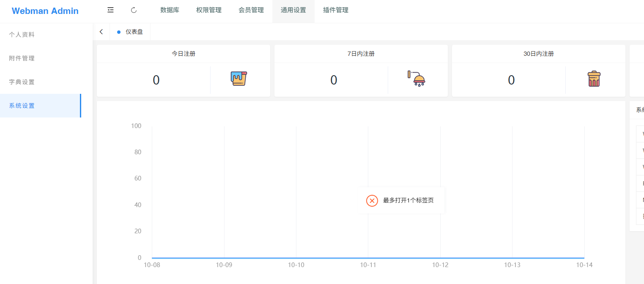Click the refresh page icon

click(134, 10)
